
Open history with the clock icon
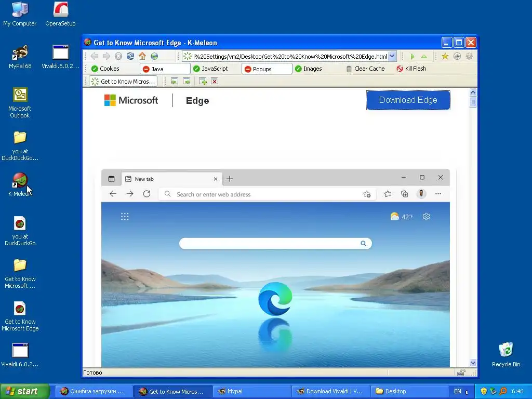tap(457, 56)
